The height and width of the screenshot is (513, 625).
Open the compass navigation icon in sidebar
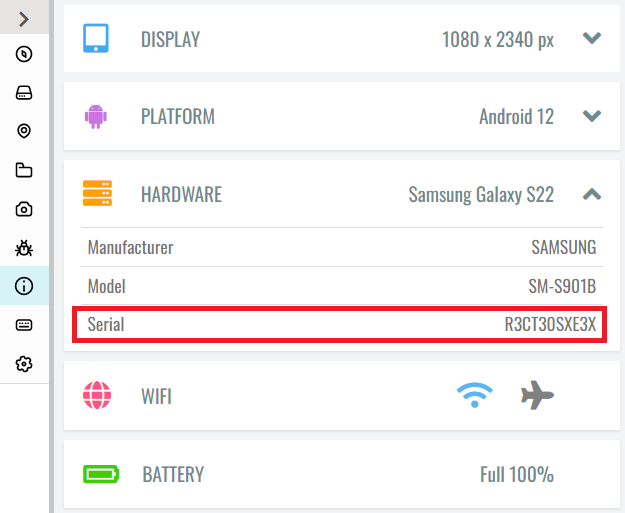[x=24, y=54]
